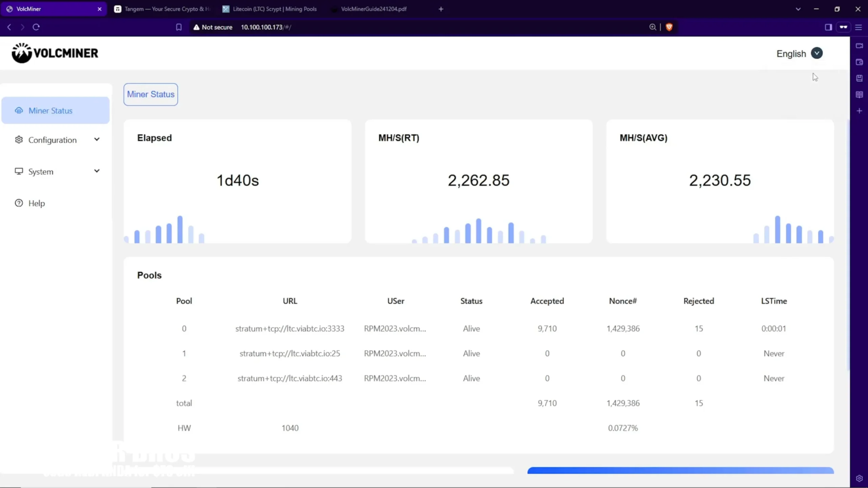Open the English language dropdown
The height and width of the screenshot is (488, 868).
coord(799,54)
